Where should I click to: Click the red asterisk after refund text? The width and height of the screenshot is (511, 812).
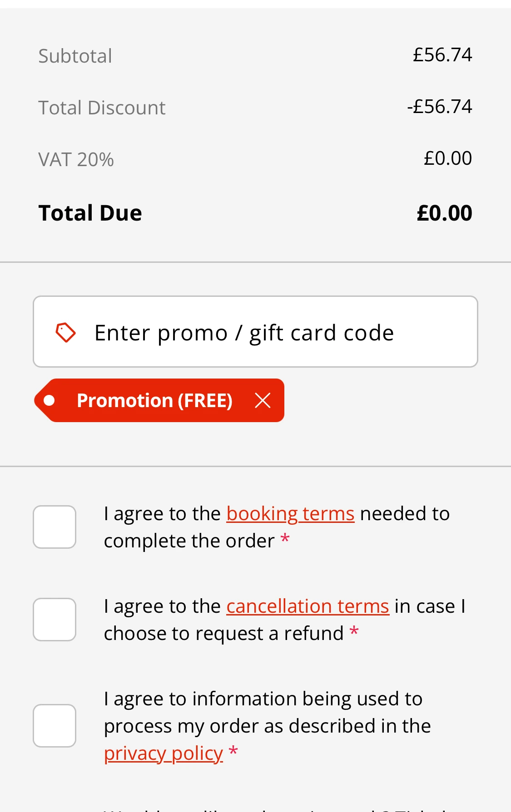coord(354,631)
